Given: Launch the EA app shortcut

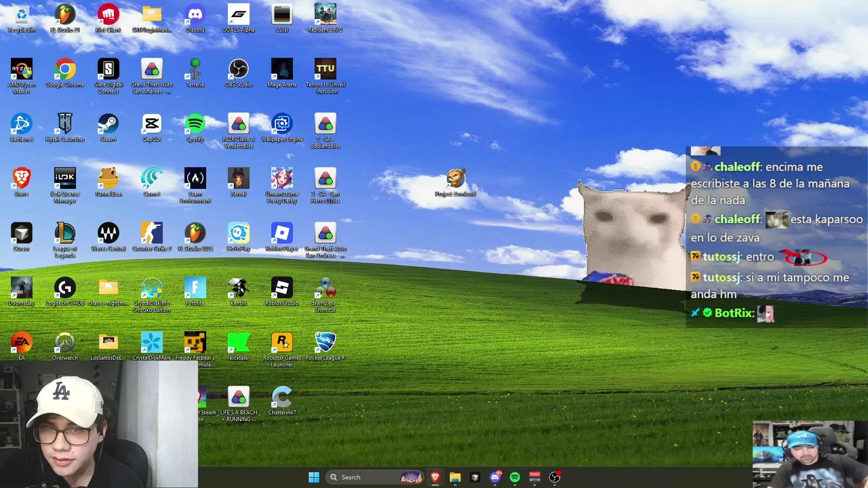Looking at the screenshot, I should pos(22,346).
